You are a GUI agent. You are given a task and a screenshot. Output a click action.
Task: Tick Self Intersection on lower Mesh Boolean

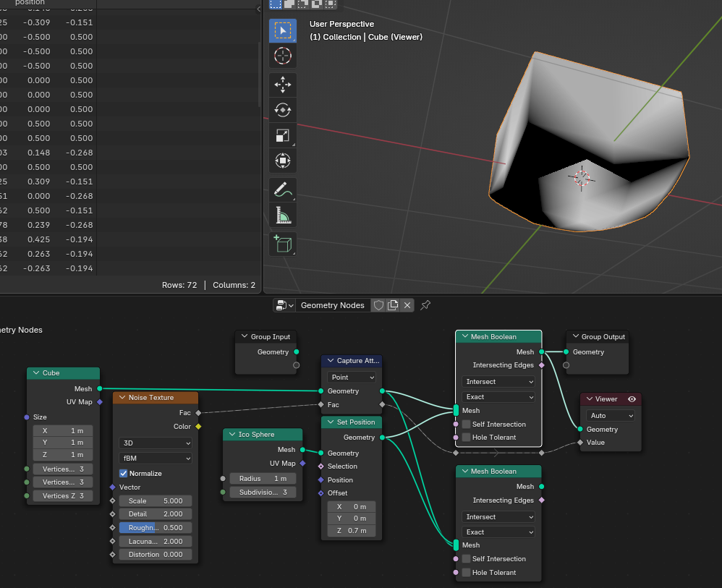click(466, 558)
